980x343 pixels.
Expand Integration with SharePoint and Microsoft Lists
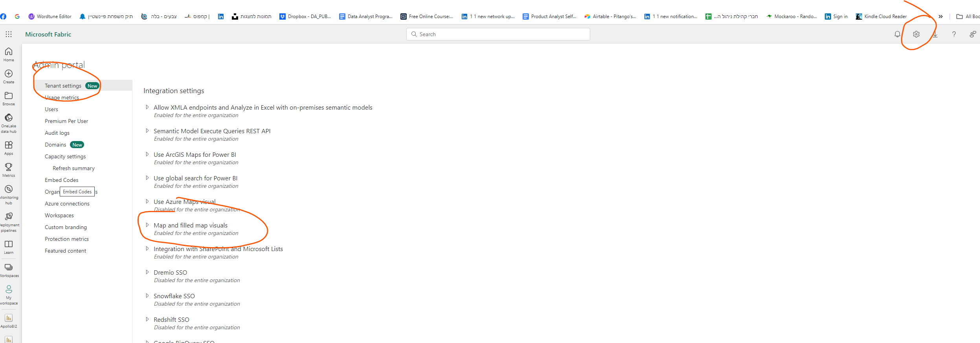[x=147, y=249]
